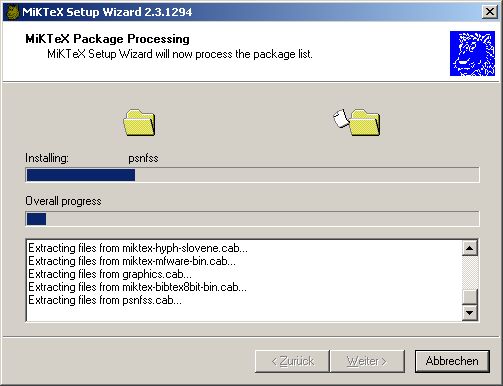The height and width of the screenshot is (386, 503).
Task: Click the scroll up arrow in log
Action: tap(470, 248)
